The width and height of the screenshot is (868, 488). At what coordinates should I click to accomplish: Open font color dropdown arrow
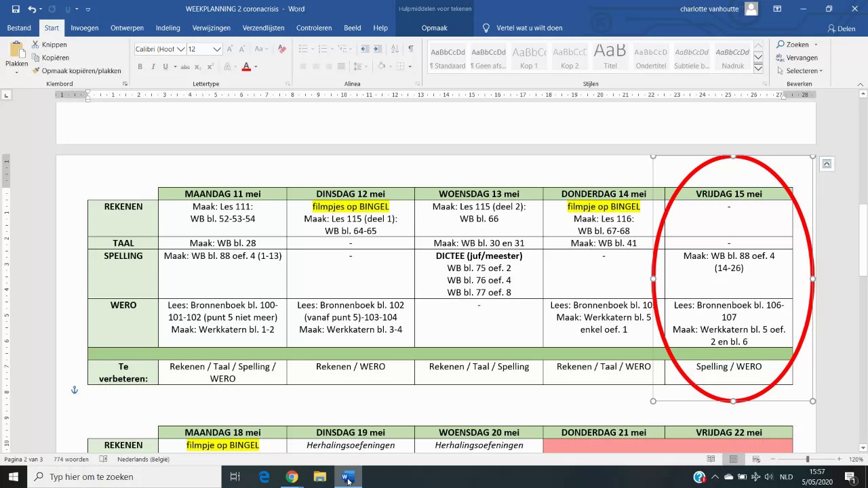click(x=256, y=66)
